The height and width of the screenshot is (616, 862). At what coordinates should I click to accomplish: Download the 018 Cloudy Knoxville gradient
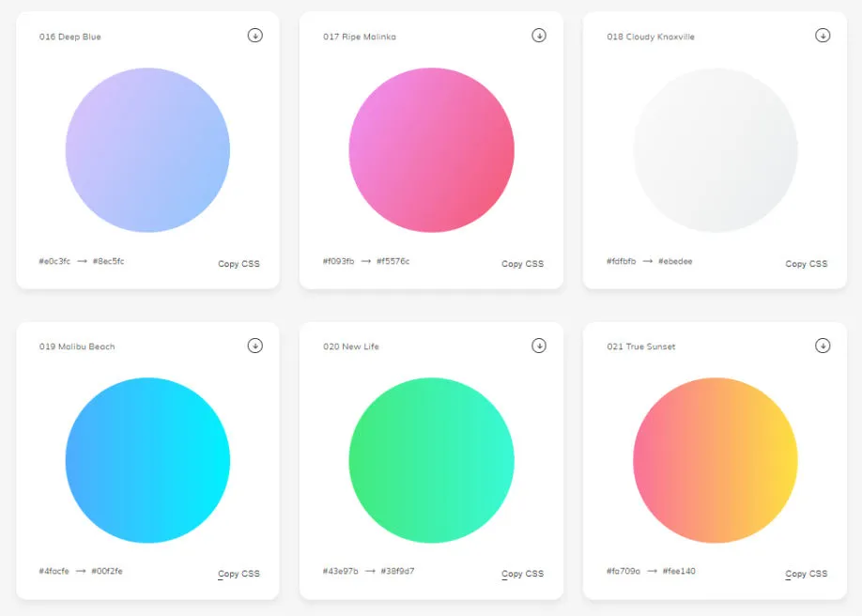click(823, 35)
